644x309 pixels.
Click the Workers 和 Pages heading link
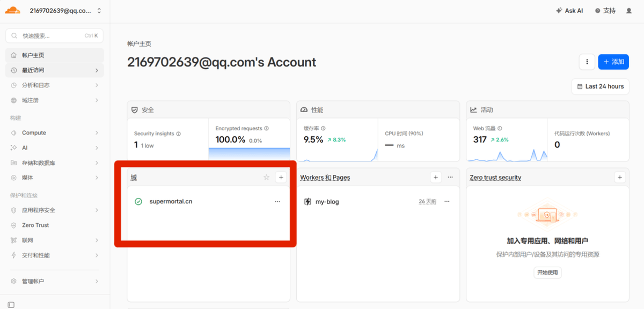325,177
